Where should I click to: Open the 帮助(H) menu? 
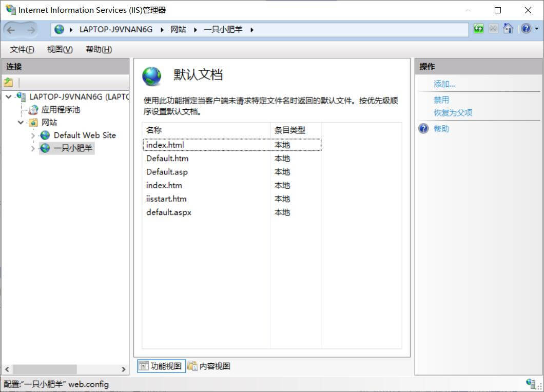99,49
